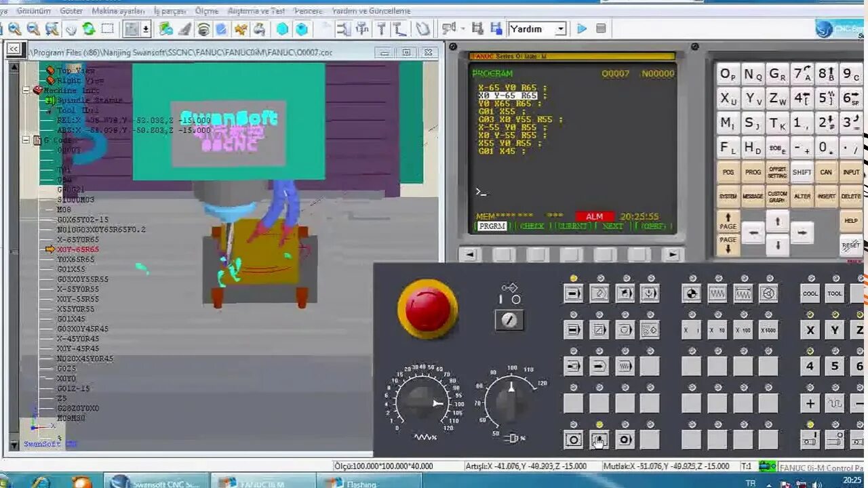Click the plus direction jog button
Image resolution: width=868 pixels, height=488 pixels.
click(810, 403)
